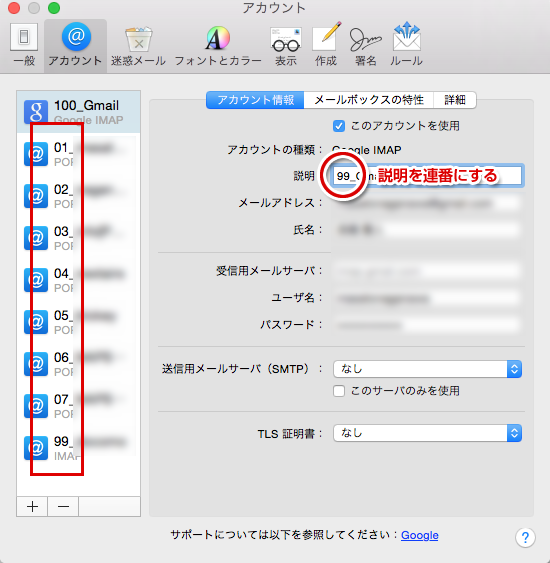Select the account beginning with 02_
This screenshot has height=563, width=550.
tap(79, 196)
